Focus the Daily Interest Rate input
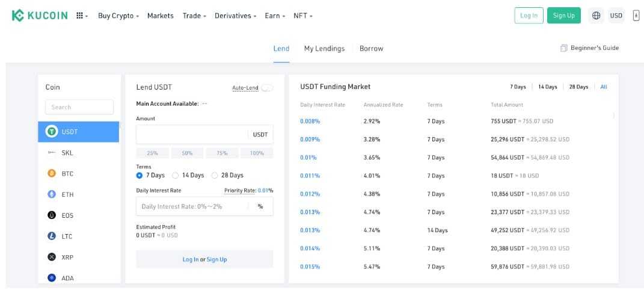Screen dimensions: 644x290 pos(204,206)
